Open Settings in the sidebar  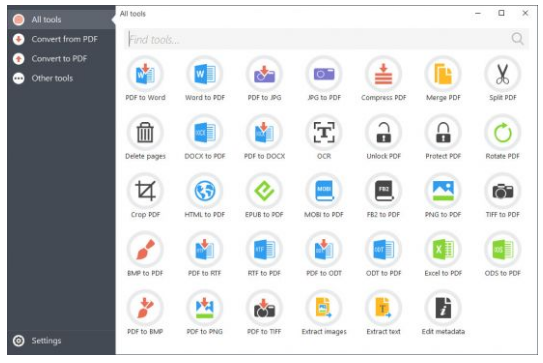point(61,341)
